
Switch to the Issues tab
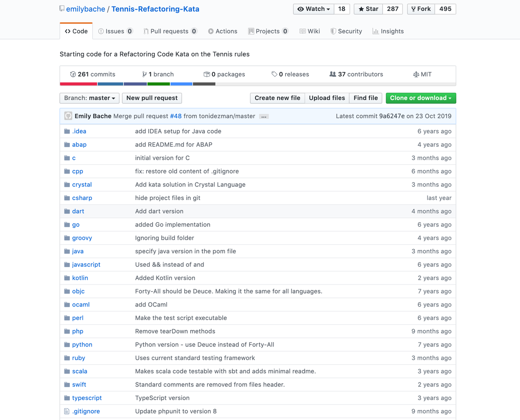(115, 31)
